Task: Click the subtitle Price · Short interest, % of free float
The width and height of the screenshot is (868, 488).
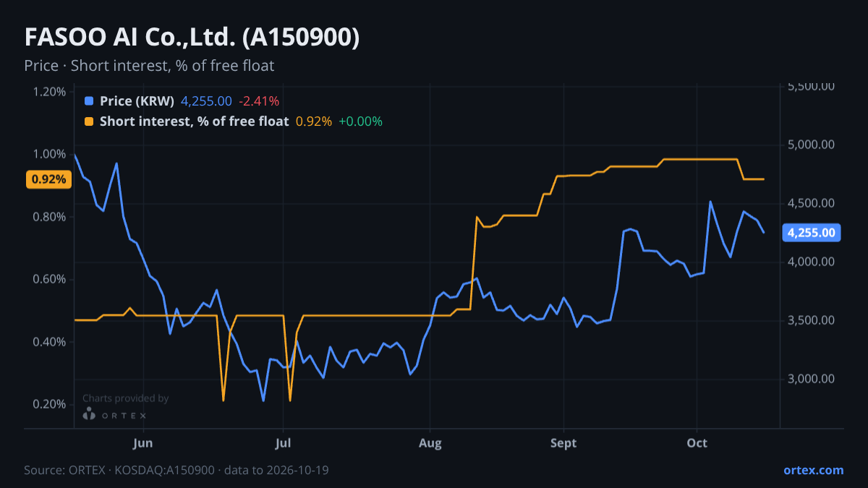Action: point(149,66)
